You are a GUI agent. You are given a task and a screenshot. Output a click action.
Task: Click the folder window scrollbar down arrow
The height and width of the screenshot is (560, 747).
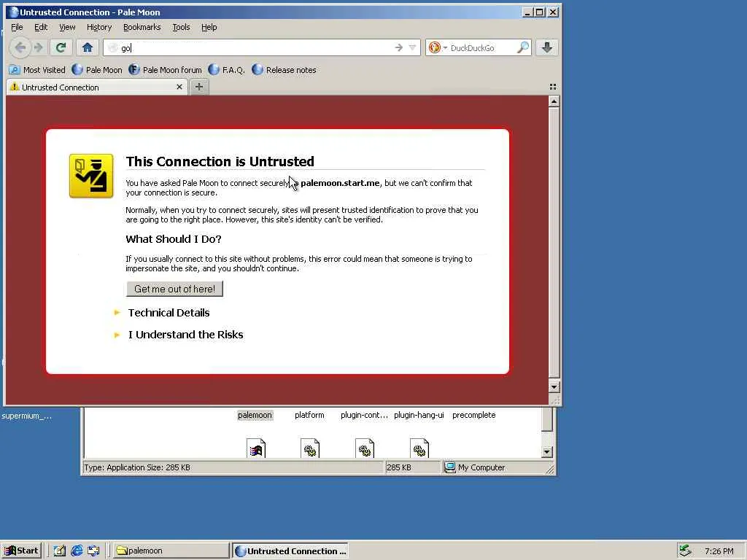(x=547, y=452)
